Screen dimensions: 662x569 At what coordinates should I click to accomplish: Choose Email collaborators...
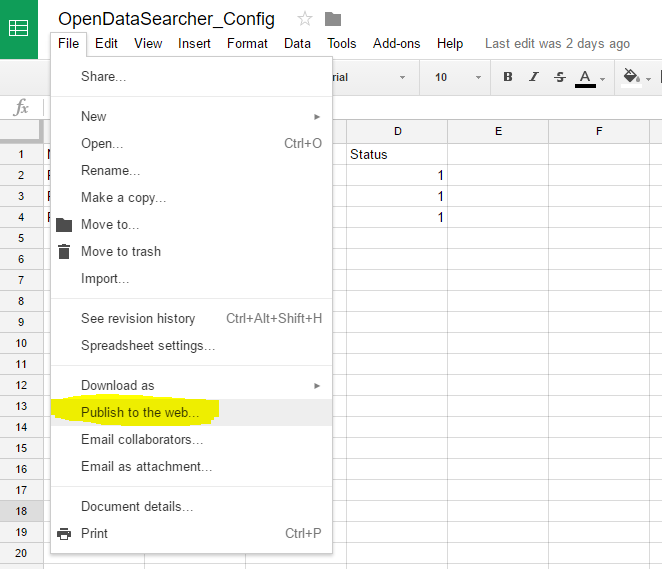(x=191, y=439)
